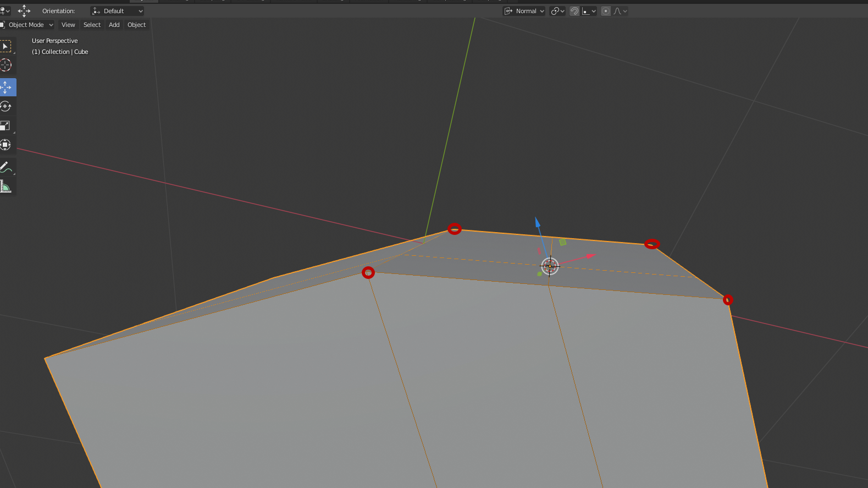The width and height of the screenshot is (868, 488).
Task: Click the 3D cursor at the gizmo center
Action: [550, 266]
